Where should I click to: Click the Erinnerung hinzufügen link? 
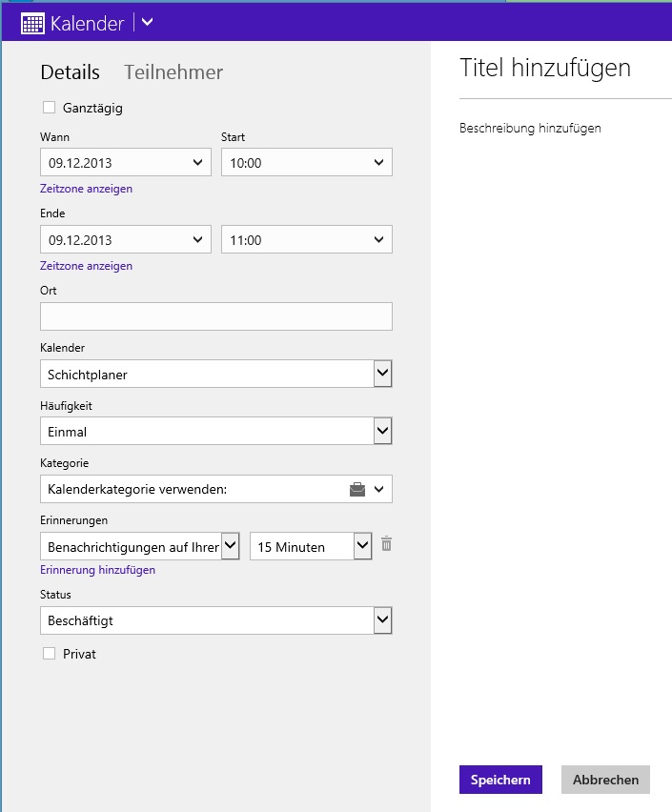[97, 570]
